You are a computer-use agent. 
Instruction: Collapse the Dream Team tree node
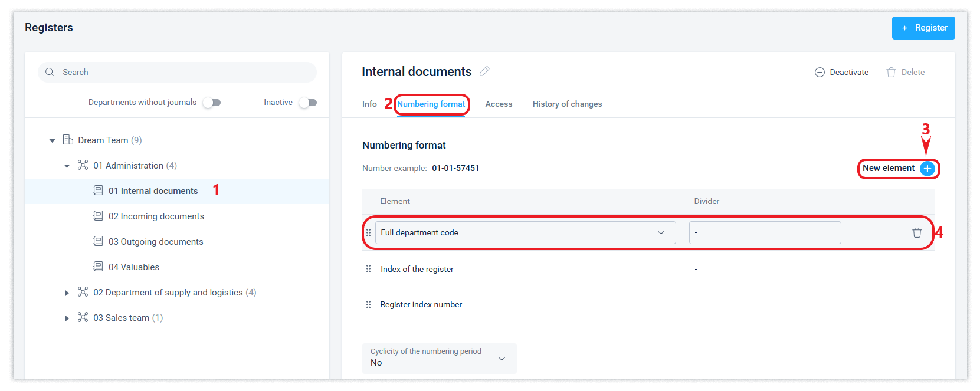click(52, 140)
